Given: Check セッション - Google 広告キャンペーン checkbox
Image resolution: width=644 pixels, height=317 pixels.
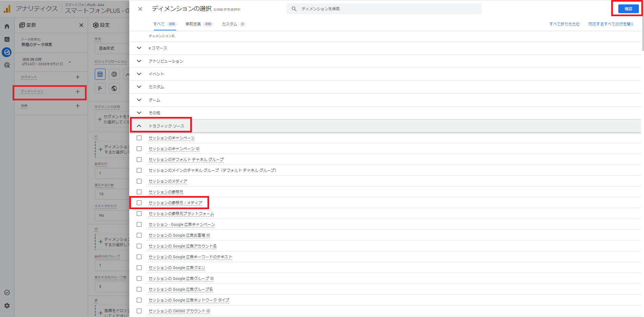Looking at the screenshot, I should [139, 224].
